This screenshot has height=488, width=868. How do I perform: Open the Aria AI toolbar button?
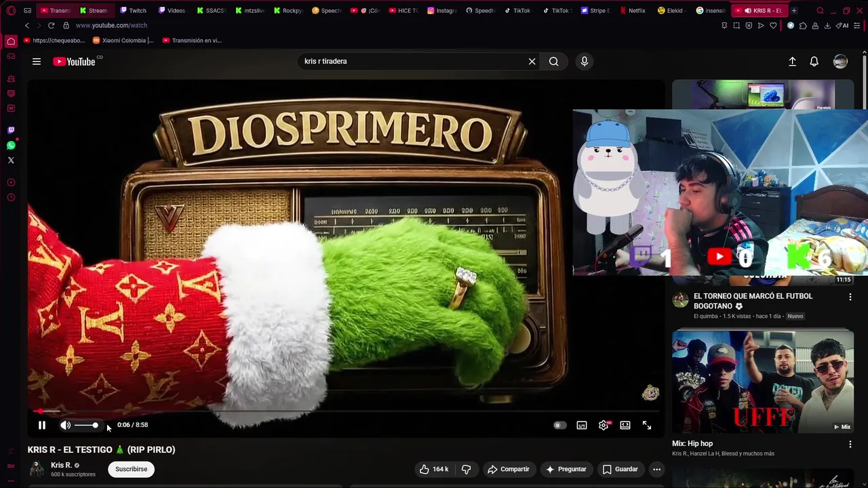pos(843,25)
